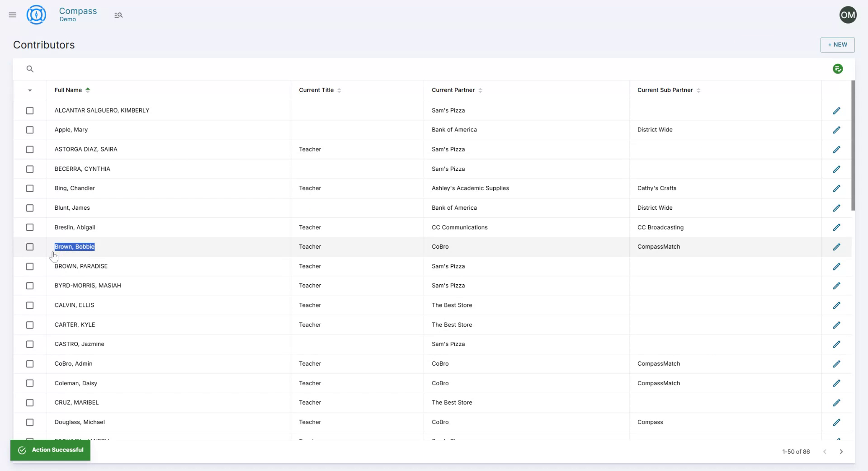Open the navigation hamburger menu
The image size is (868, 471).
[x=12, y=15]
